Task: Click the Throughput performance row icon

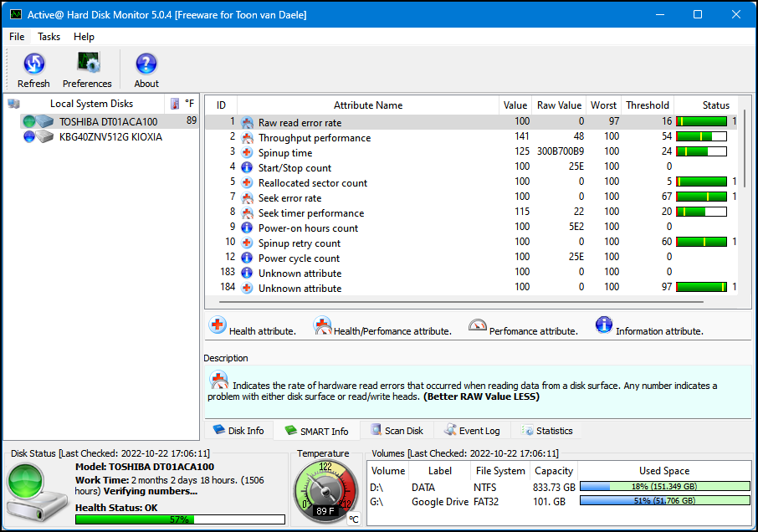Action: (x=247, y=138)
